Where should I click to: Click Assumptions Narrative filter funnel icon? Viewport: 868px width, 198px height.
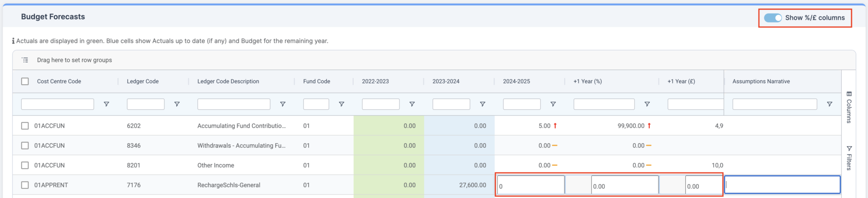coord(830,104)
